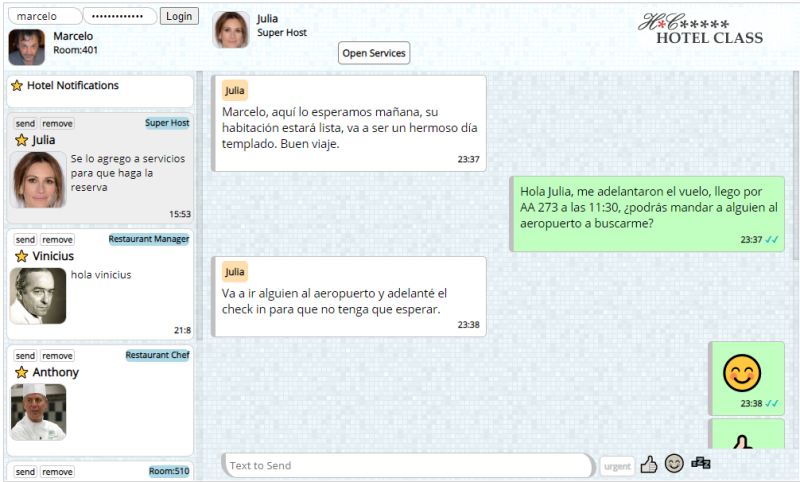800x482 pixels.
Task: Click 'Super Host' under Julia in header
Action: pos(282,33)
